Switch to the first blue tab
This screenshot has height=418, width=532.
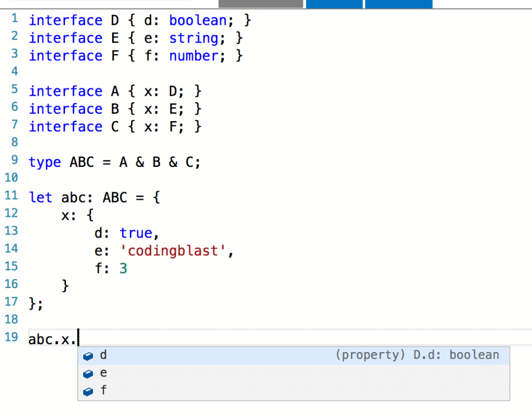click(x=334, y=4)
